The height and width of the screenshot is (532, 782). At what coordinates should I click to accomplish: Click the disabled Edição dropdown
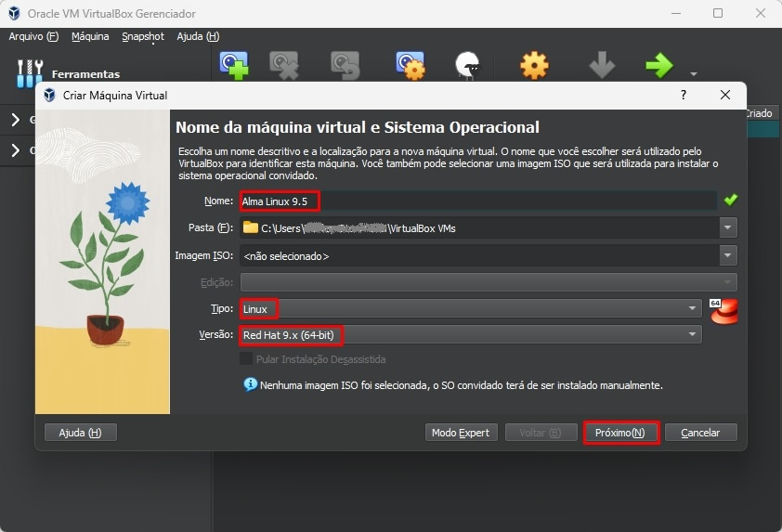489,282
